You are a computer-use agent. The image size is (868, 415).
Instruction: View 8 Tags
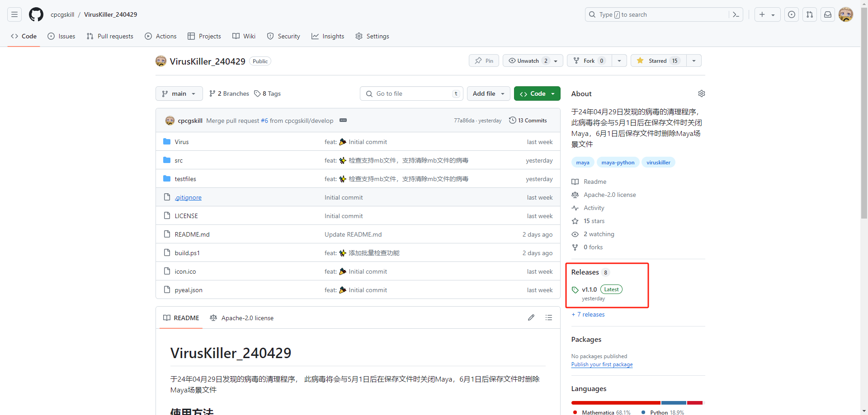(x=268, y=93)
